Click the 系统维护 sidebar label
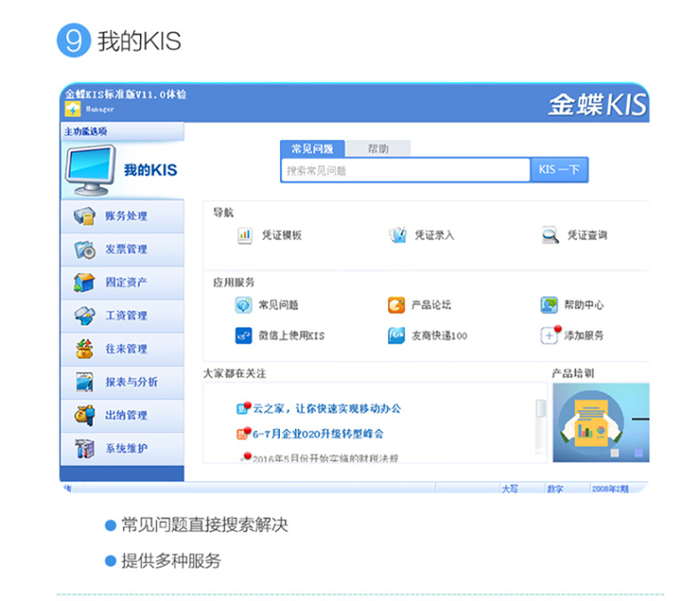Screen dimensions: 700x601 tap(126, 449)
